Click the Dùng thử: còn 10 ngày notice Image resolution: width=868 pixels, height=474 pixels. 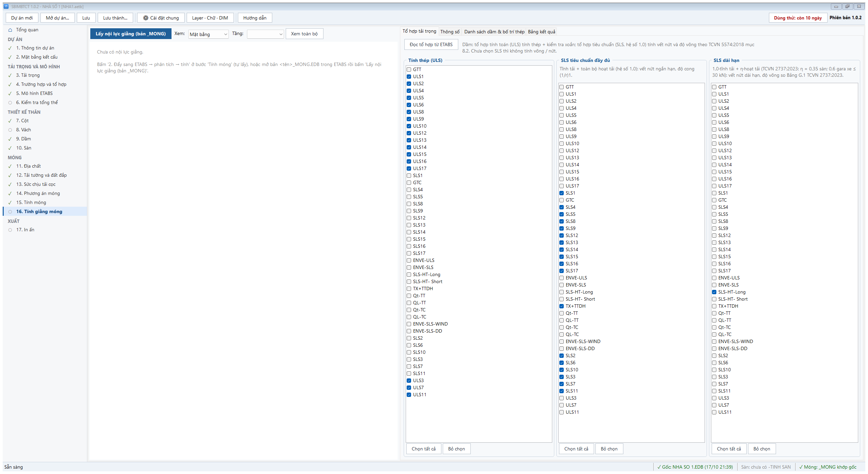[798, 18]
